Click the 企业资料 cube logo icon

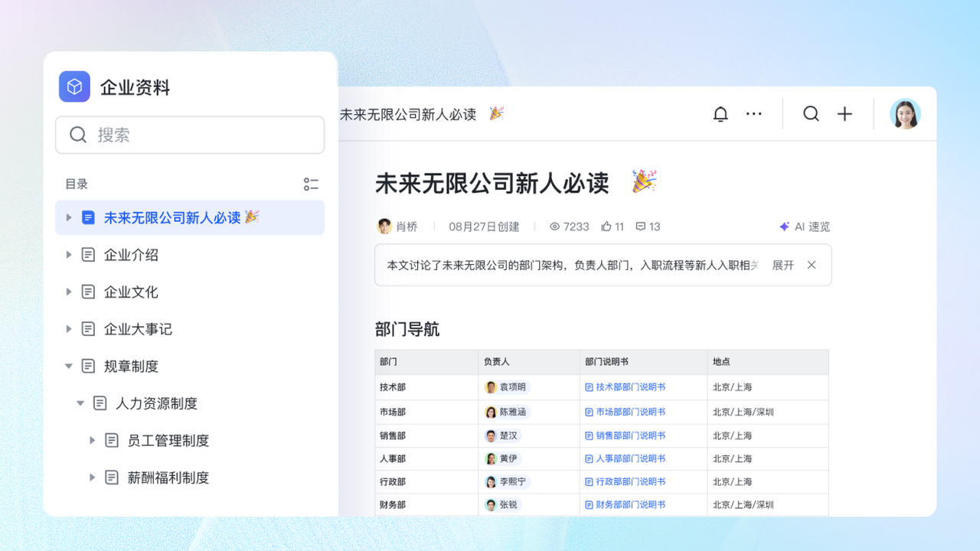coord(74,86)
